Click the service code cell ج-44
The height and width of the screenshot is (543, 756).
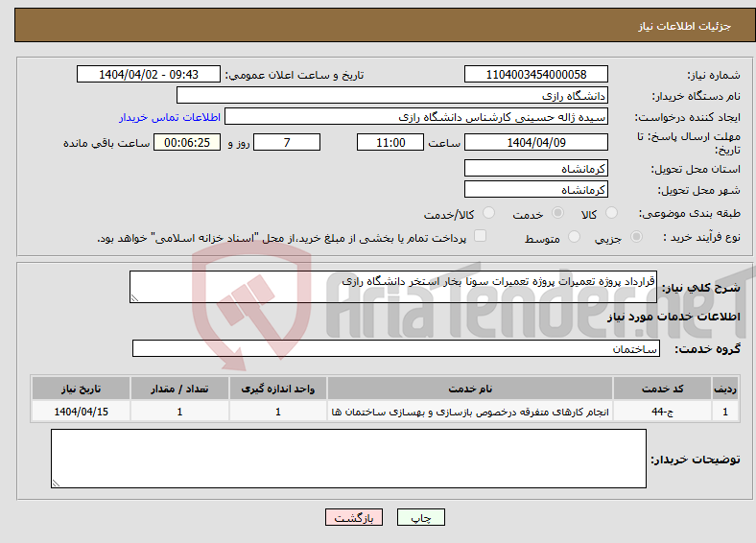(663, 412)
